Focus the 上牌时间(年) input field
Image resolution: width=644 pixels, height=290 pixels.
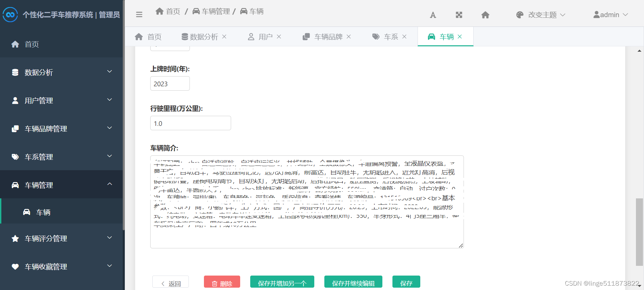tap(170, 84)
